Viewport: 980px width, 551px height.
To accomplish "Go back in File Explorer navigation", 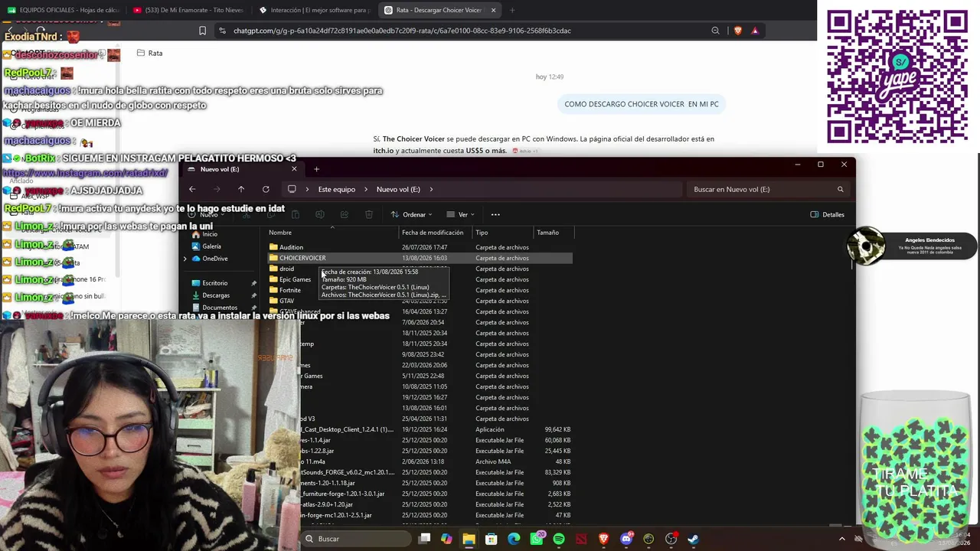I will point(192,189).
